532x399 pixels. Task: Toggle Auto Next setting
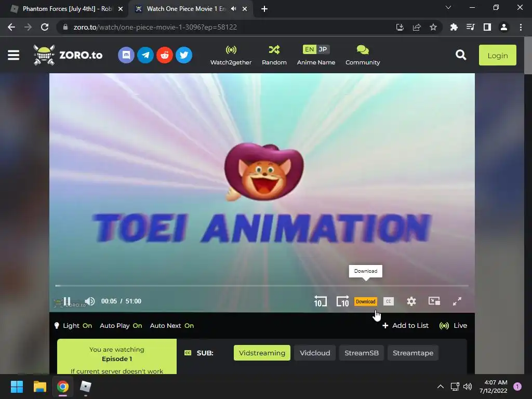171,326
